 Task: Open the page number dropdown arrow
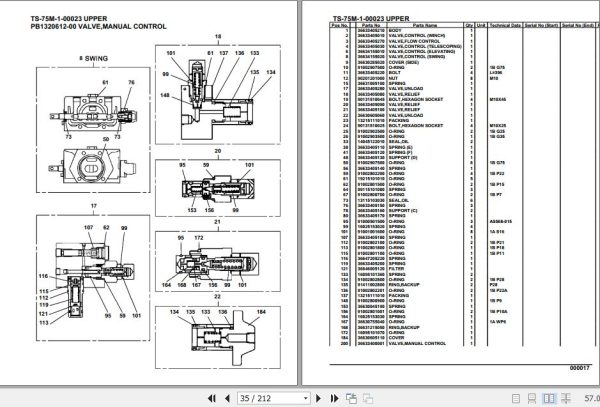306,398
